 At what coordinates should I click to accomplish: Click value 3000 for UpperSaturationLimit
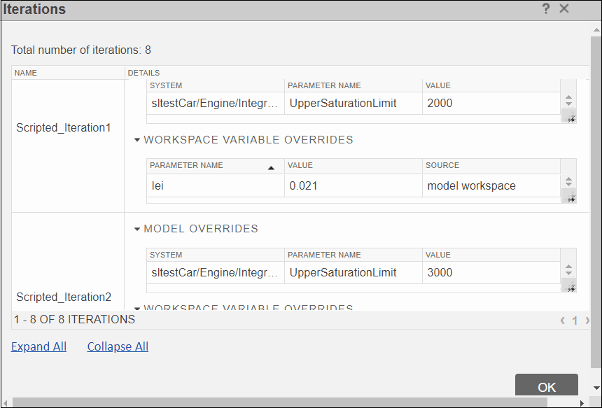[491, 273]
